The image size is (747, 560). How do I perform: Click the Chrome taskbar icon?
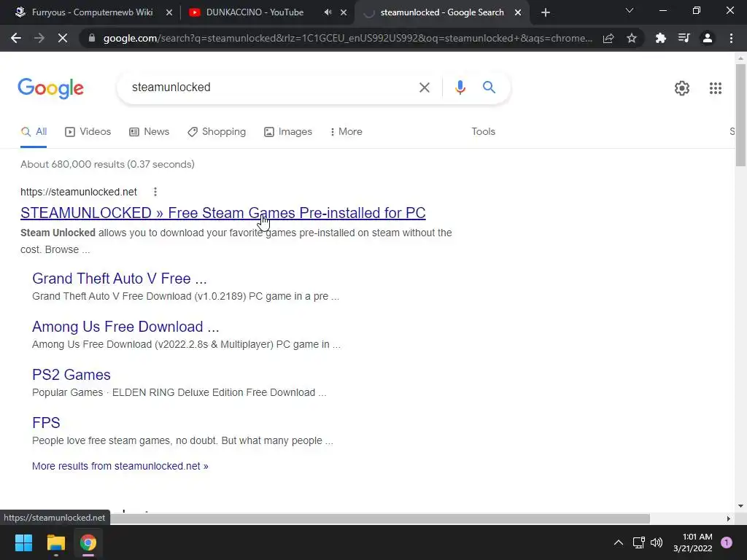(88, 542)
